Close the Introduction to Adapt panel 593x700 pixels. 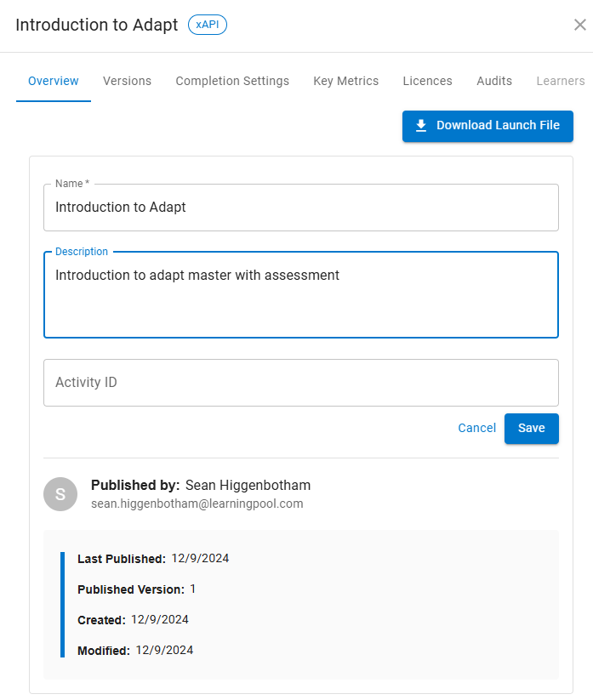pos(579,25)
